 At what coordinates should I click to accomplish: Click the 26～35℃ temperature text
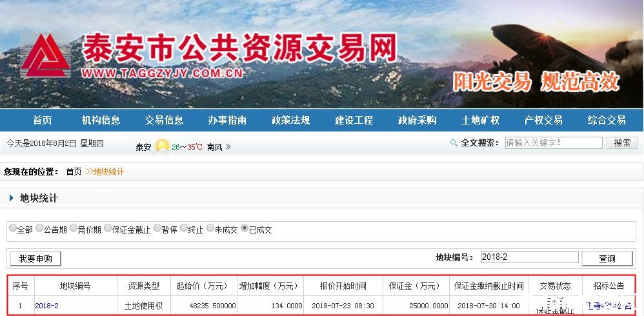click(187, 147)
